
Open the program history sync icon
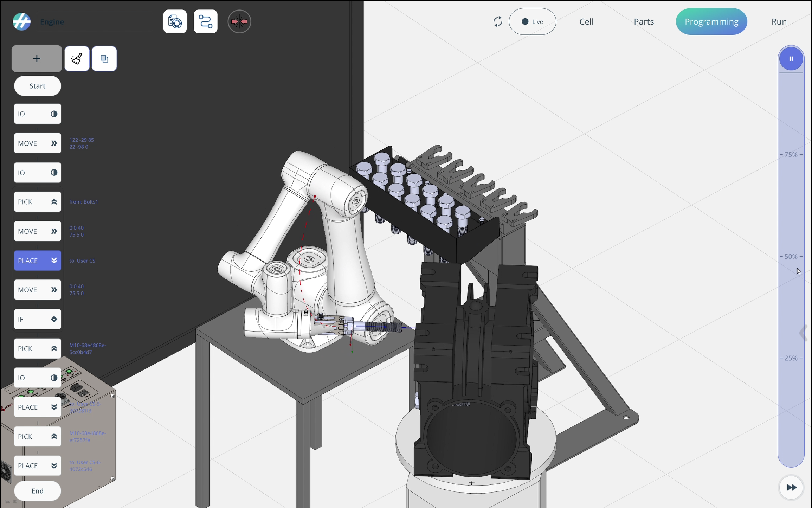coord(175,22)
